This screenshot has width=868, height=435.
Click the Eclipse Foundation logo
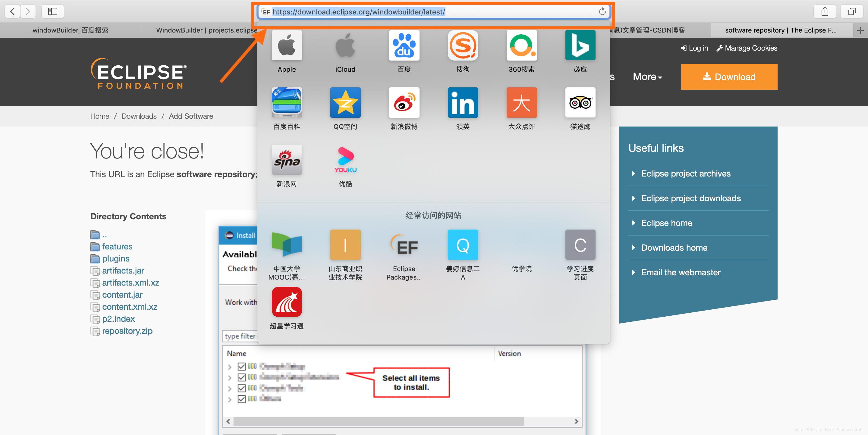point(139,74)
